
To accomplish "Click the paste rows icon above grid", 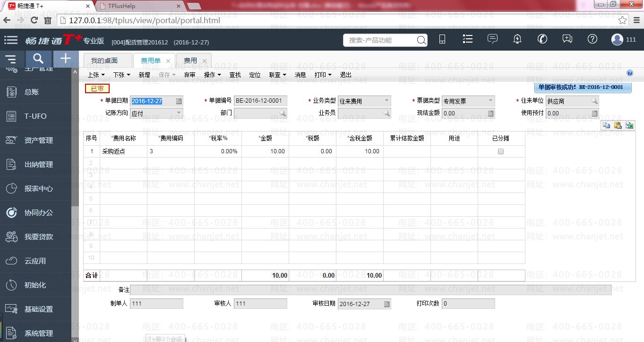I will coord(618,125).
